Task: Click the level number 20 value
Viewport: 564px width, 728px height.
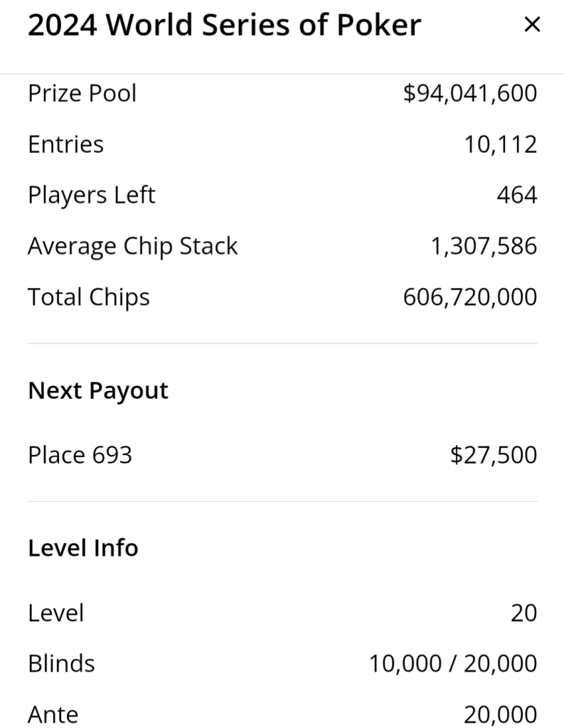Action: [x=523, y=613]
